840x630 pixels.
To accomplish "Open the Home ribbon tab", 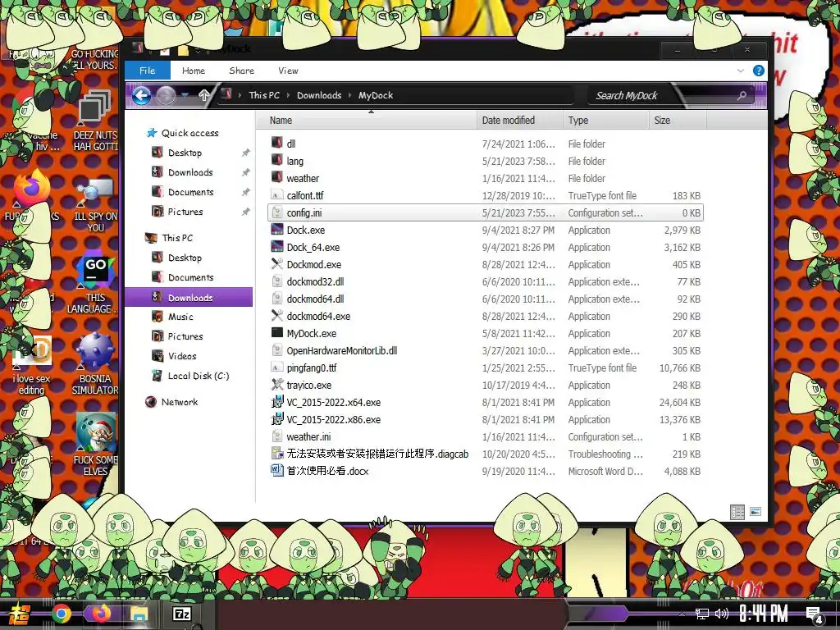I will (x=194, y=71).
